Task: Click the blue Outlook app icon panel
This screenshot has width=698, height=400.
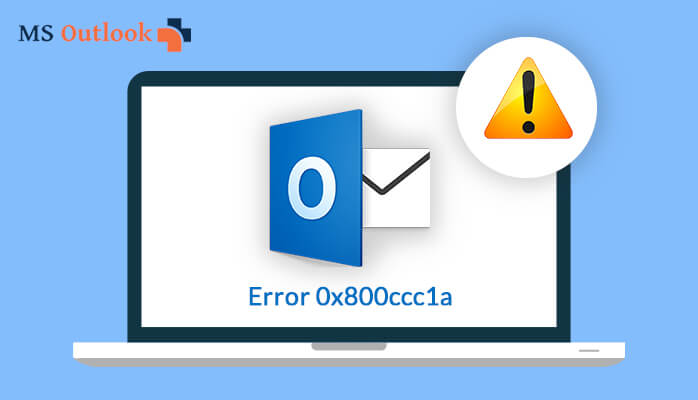Action: [316, 188]
